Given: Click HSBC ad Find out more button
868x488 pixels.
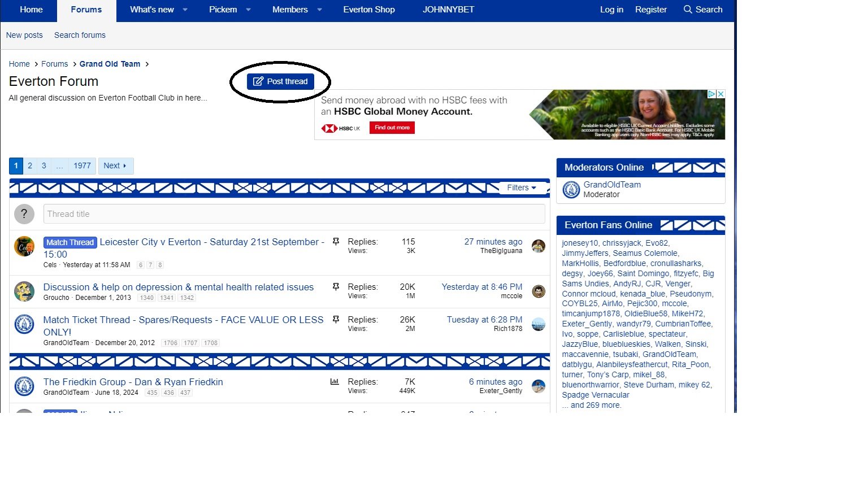Looking at the screenshot, I should click(x=392, y=128).
